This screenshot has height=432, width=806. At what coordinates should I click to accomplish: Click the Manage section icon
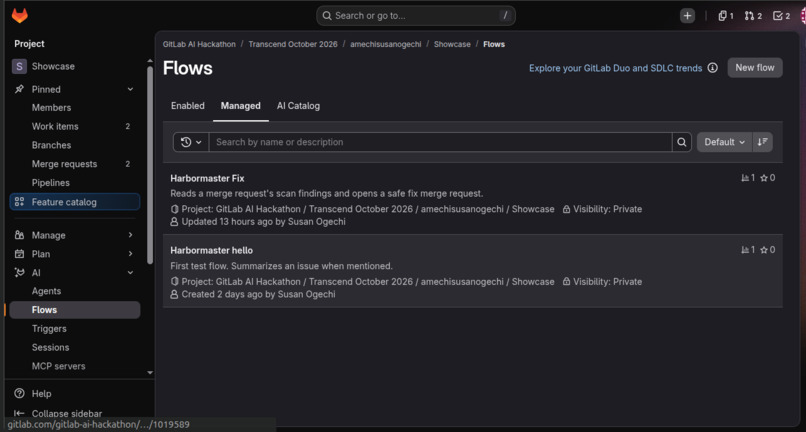point(19,235)
